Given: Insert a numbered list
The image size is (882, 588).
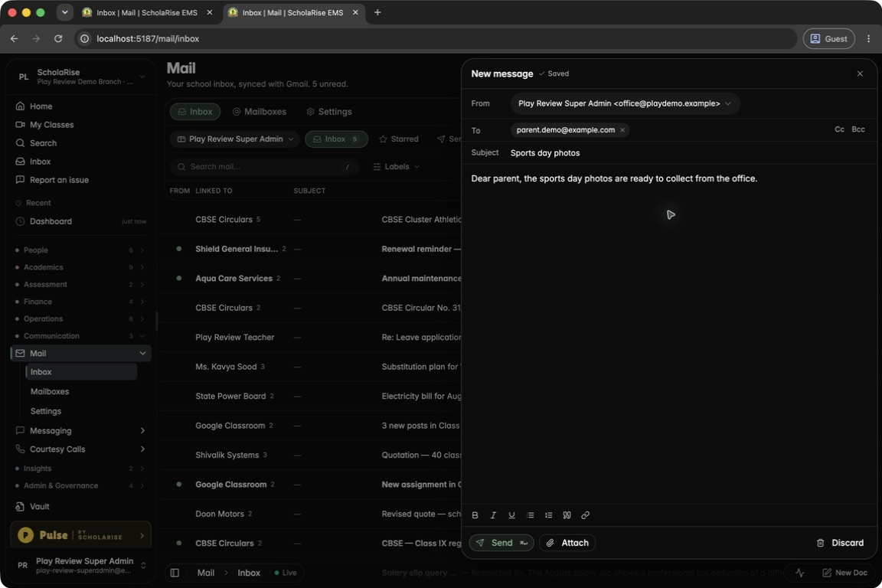Looking at the screenshot, I should pos(548,514).
